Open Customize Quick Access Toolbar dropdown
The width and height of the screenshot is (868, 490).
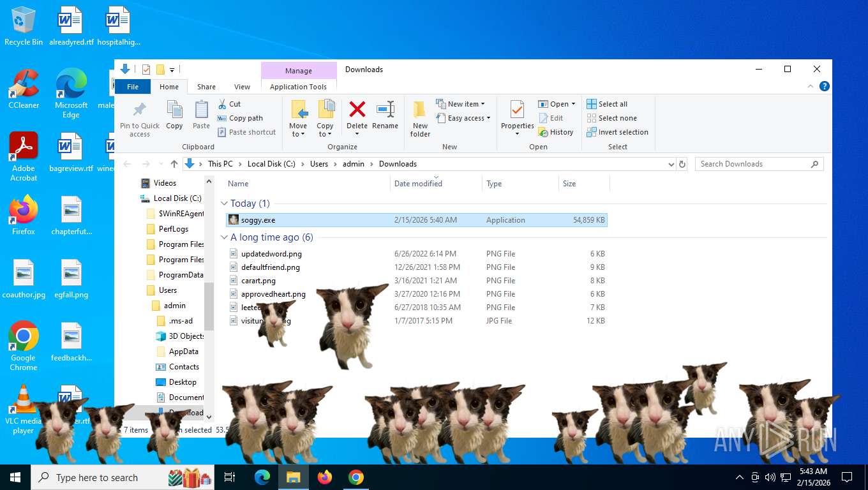(172, 70)
